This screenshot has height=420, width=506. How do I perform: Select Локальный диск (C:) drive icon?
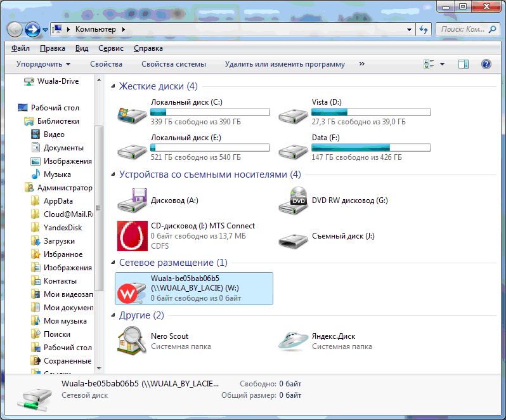pyautogui.click(x=132, y=113)
